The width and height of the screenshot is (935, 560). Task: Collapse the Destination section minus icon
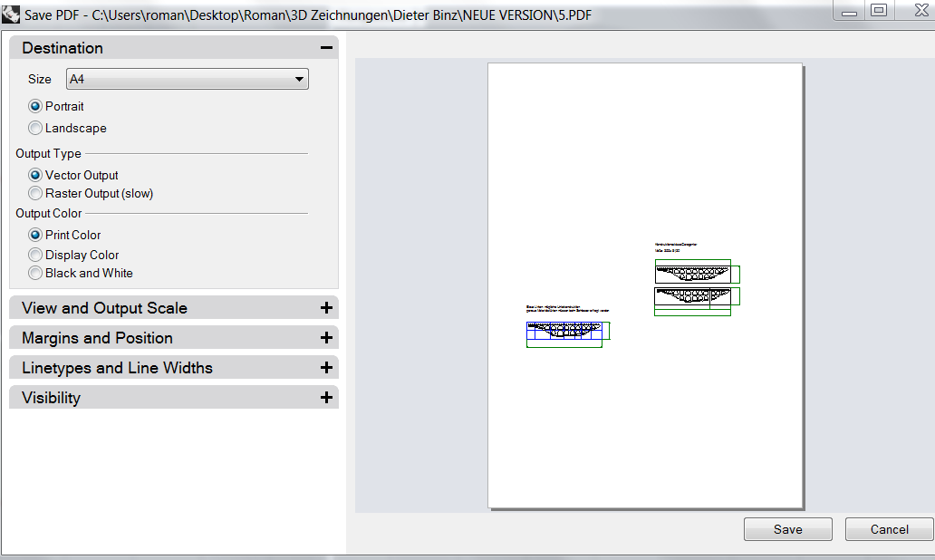[x=326, y=48]
